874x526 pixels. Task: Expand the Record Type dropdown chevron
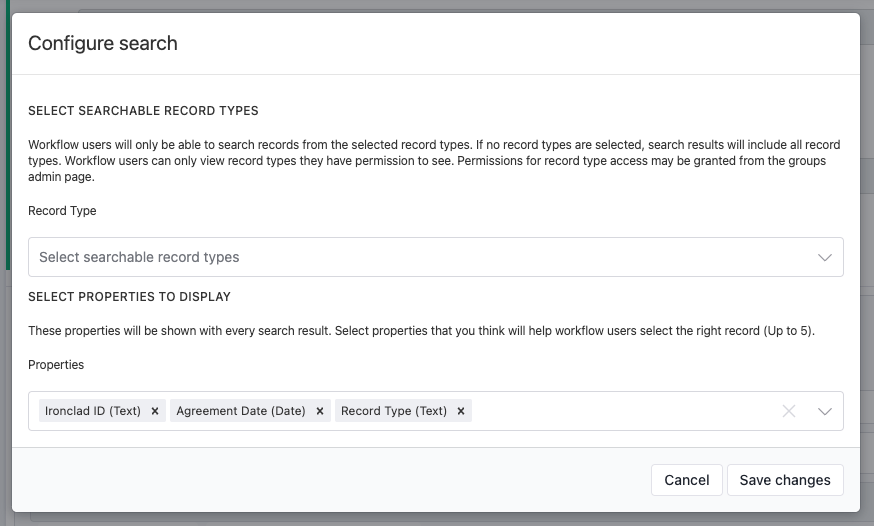[825, 257]
